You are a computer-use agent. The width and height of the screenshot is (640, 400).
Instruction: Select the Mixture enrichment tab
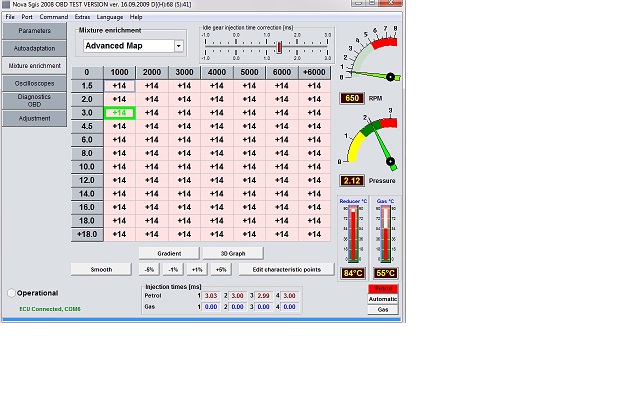point(34,66)
